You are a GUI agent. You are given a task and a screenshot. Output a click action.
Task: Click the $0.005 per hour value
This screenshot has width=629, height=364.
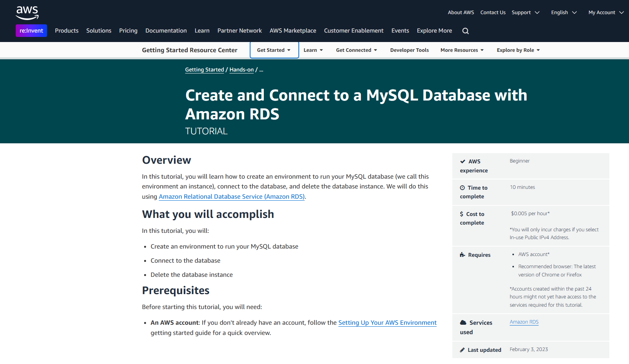[530, 214]
